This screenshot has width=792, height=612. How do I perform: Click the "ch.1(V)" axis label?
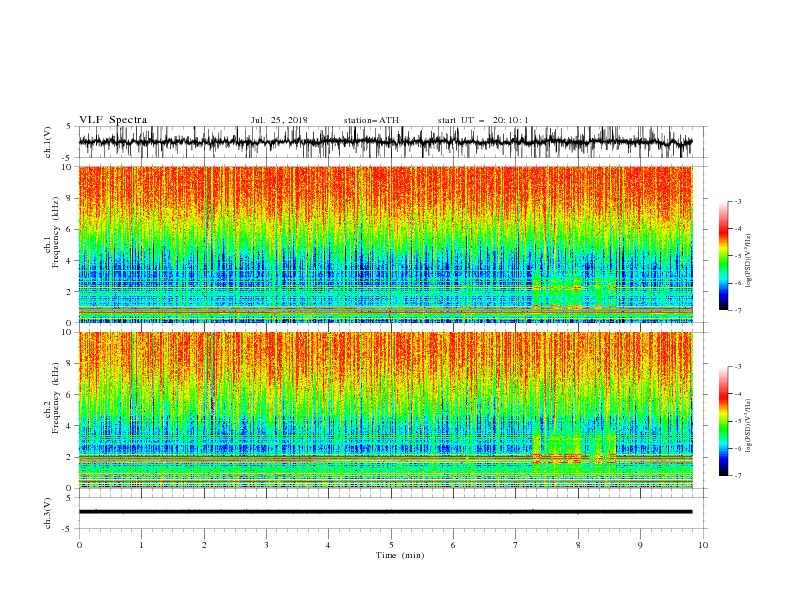(48, 142)
